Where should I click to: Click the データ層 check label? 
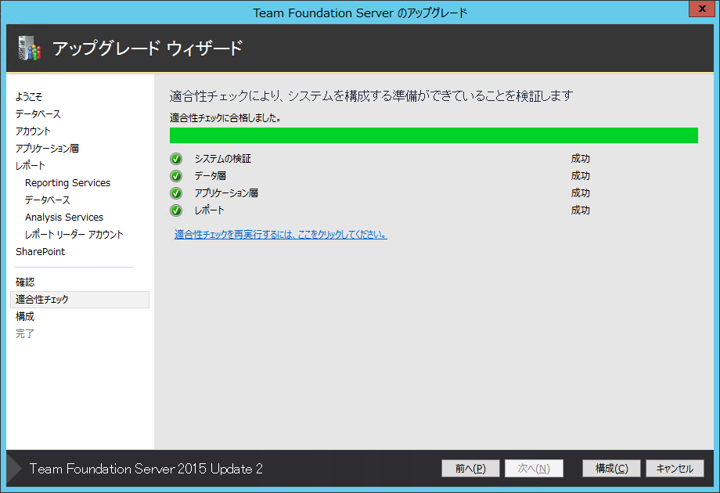pos(210,176)
